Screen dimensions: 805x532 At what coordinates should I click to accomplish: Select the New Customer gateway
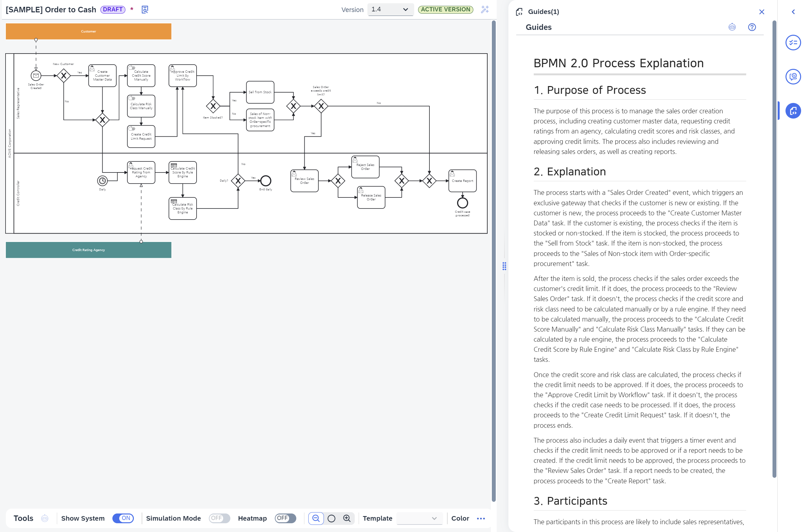[63, 75]
